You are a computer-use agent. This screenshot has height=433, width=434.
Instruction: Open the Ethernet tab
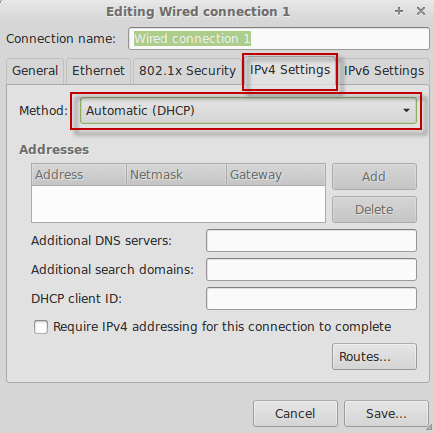coord(98,71)
